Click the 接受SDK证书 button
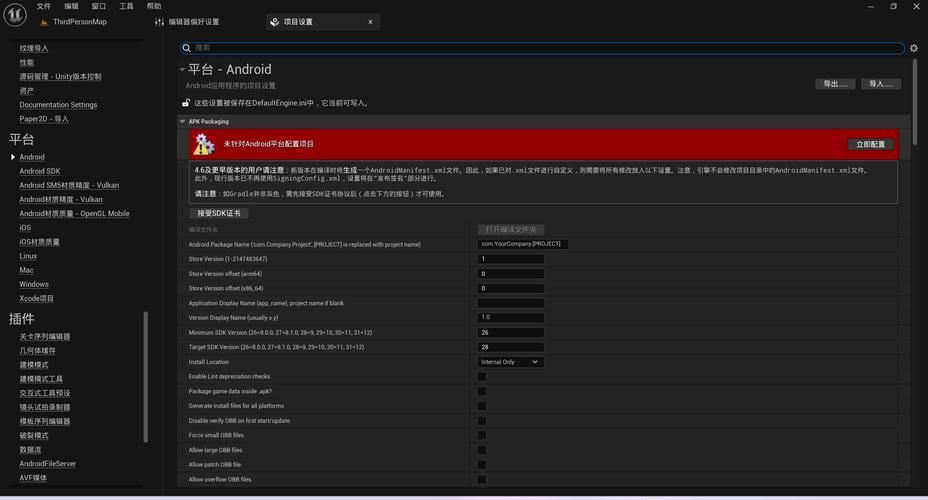 tap(219, 213)
